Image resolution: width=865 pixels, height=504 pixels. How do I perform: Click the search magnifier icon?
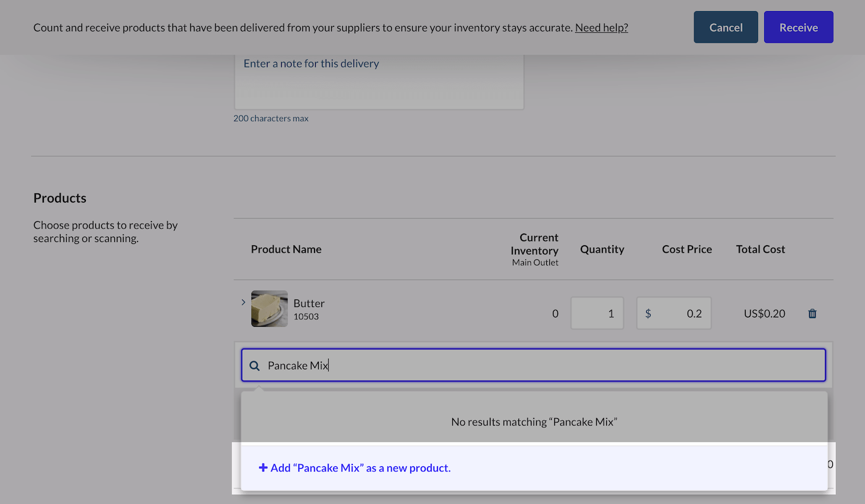[254, 365]
